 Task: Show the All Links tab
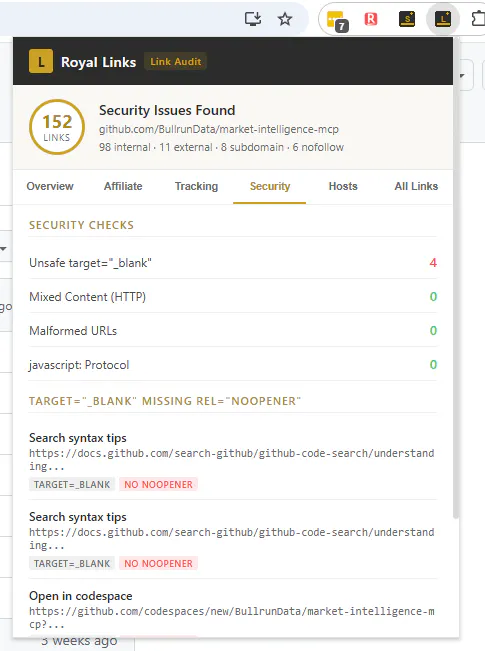tap(416, 186)
